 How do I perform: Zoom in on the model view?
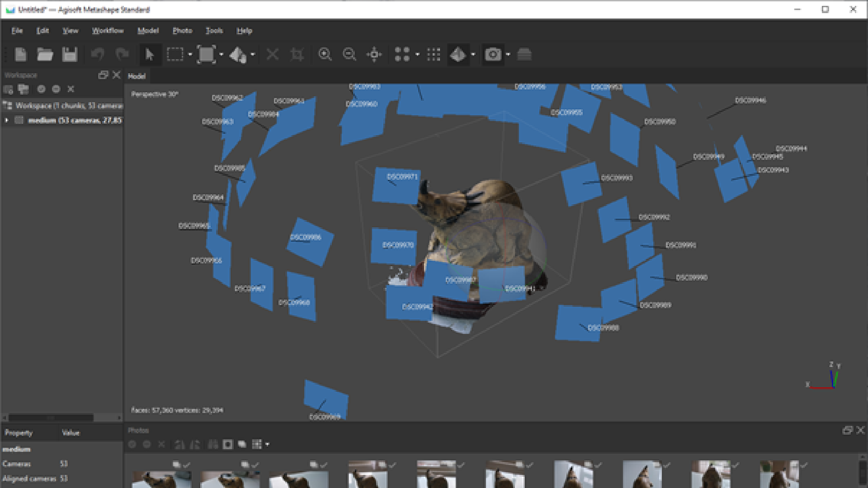pyautogui.click(x=325, y=55)
